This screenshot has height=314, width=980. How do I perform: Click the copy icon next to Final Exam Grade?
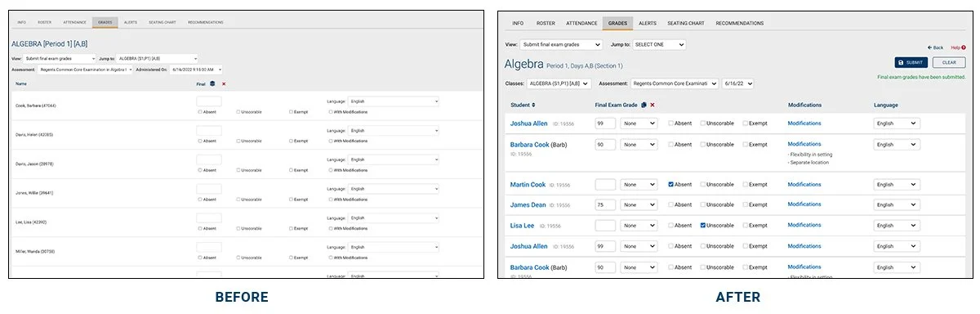click(x=644, y=105)
